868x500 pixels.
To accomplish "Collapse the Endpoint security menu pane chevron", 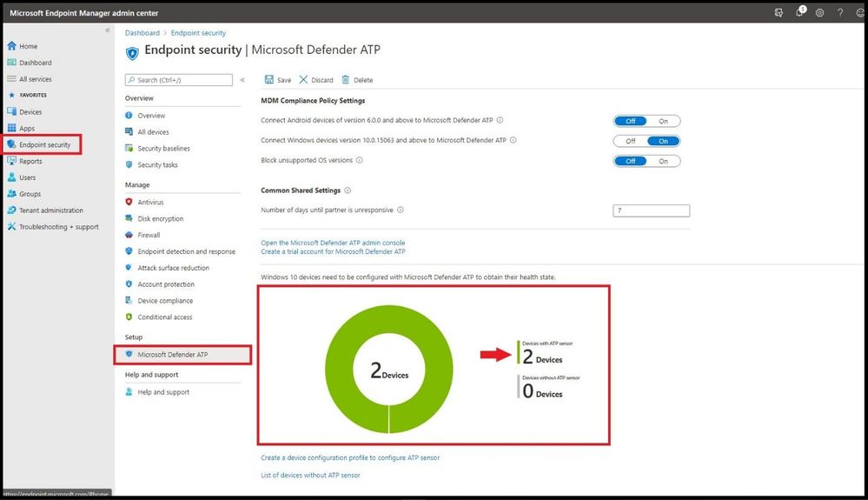I will click(242, 80).
